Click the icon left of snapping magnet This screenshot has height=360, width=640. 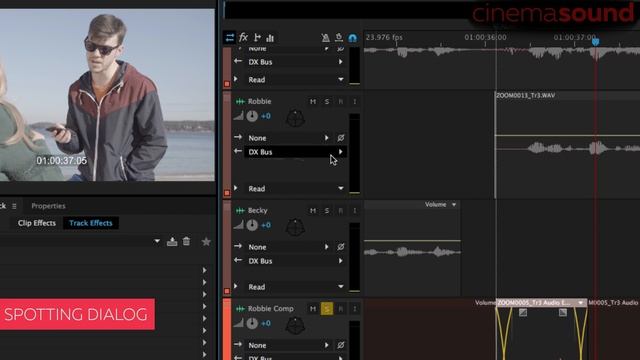[339, 38]
